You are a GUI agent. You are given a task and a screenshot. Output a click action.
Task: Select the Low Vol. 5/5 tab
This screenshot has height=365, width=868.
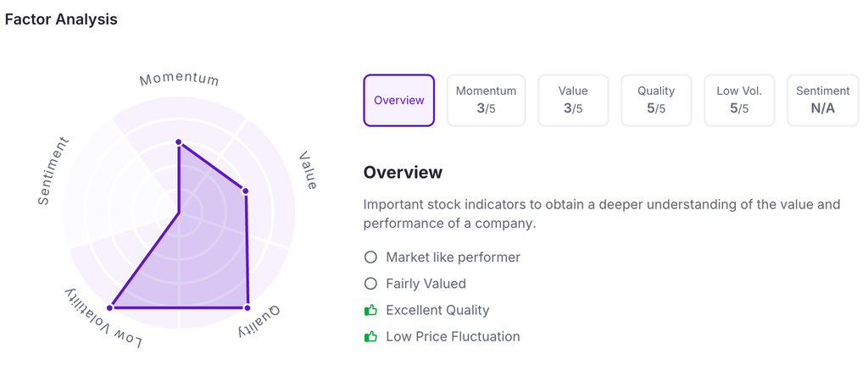coord(739,100)
